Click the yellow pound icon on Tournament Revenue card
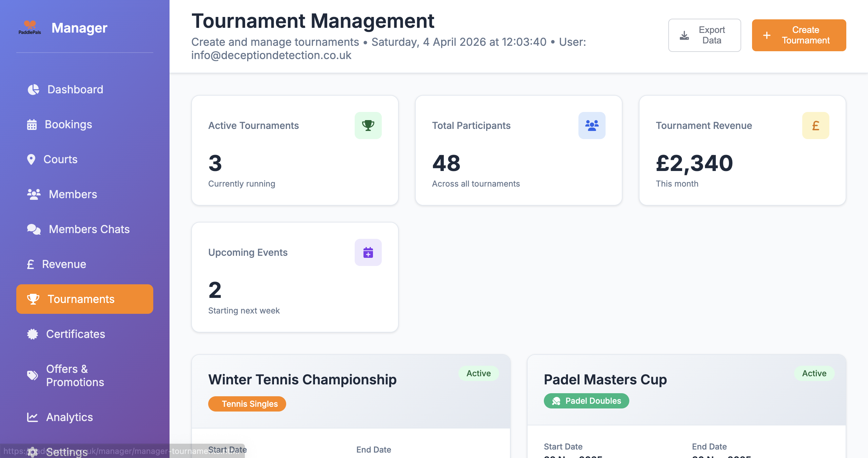 coord(816,126)
